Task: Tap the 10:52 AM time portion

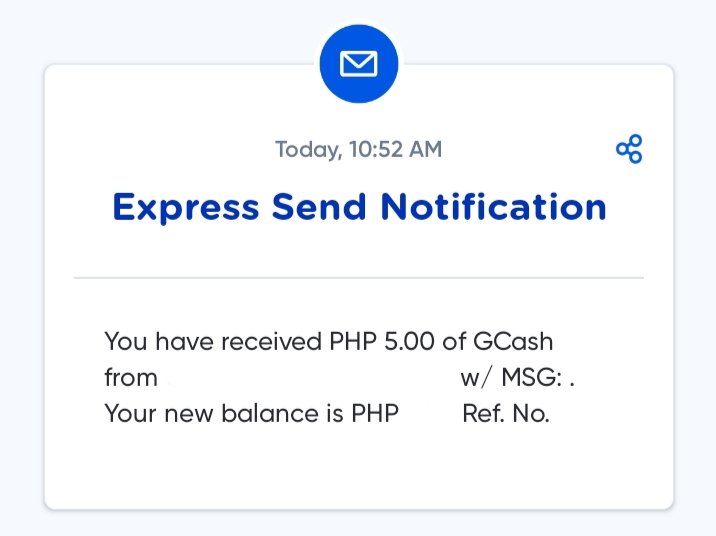Action: coord(395,149)
